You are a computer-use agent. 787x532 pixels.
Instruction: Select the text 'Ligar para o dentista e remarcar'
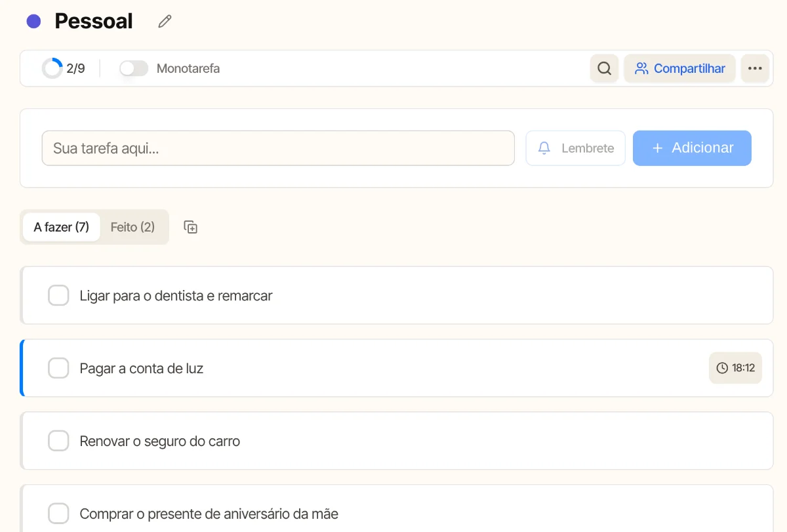176,296
